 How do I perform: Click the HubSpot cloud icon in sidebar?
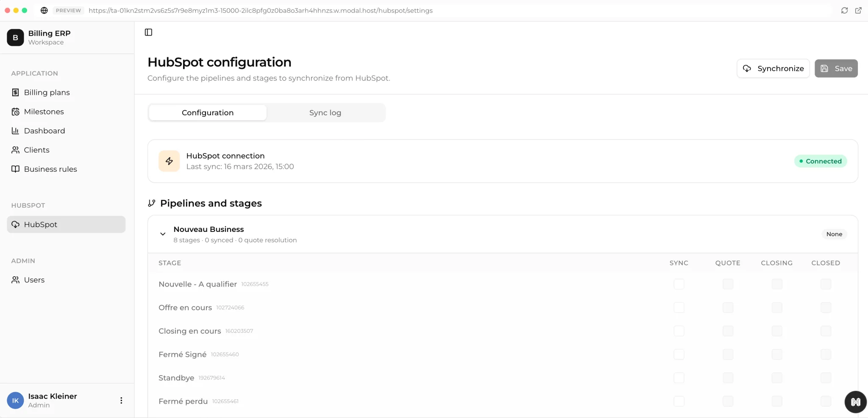(x=15, y=224)
